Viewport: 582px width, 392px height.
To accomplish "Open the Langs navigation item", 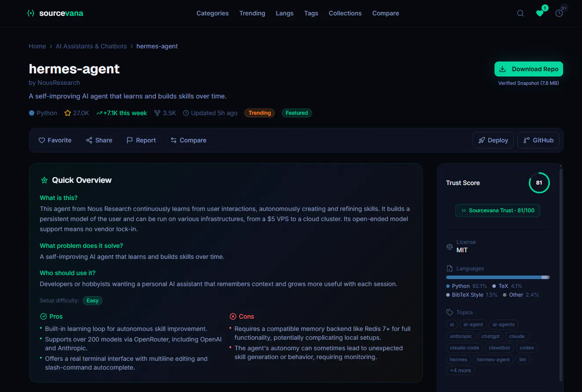I will coord(284,13).
